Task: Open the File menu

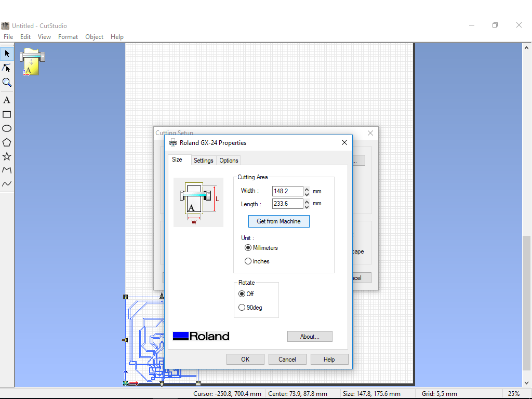Action: click(x=8, y=37)
